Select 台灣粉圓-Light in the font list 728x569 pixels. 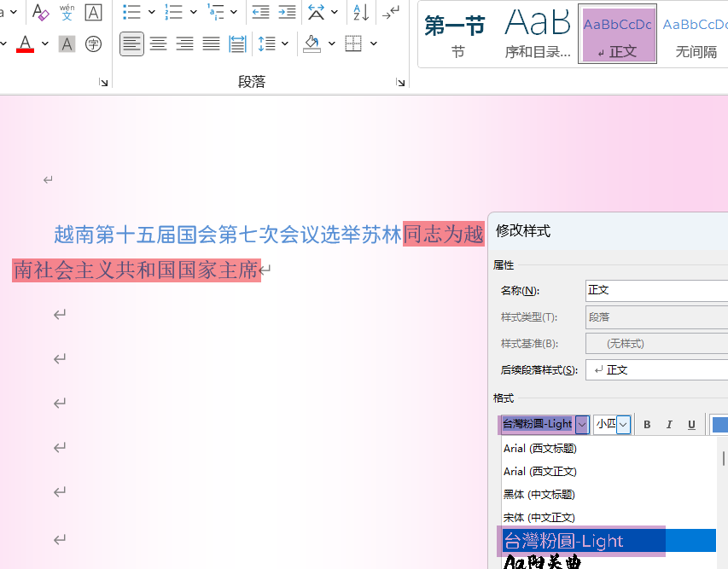[609, 541]
